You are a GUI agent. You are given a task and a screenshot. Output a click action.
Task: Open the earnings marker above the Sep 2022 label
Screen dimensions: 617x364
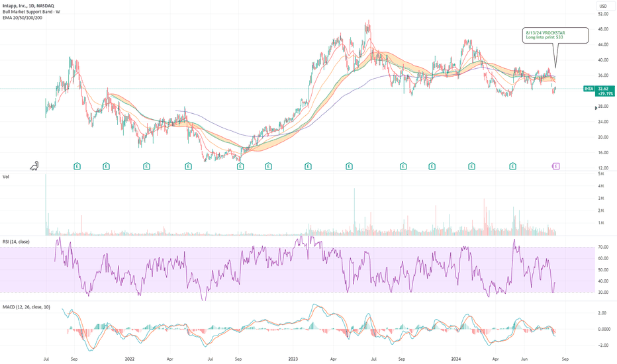[x=240, y=167]
